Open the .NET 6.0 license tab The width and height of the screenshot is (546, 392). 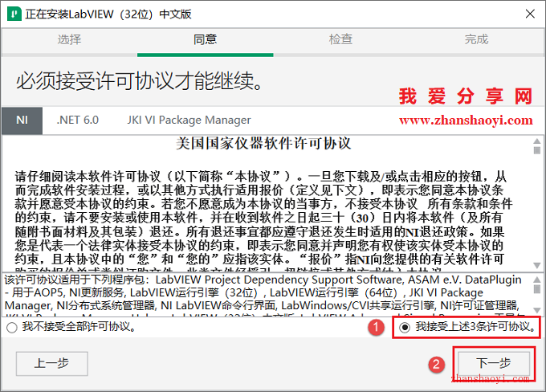click(x=78, y=120)
